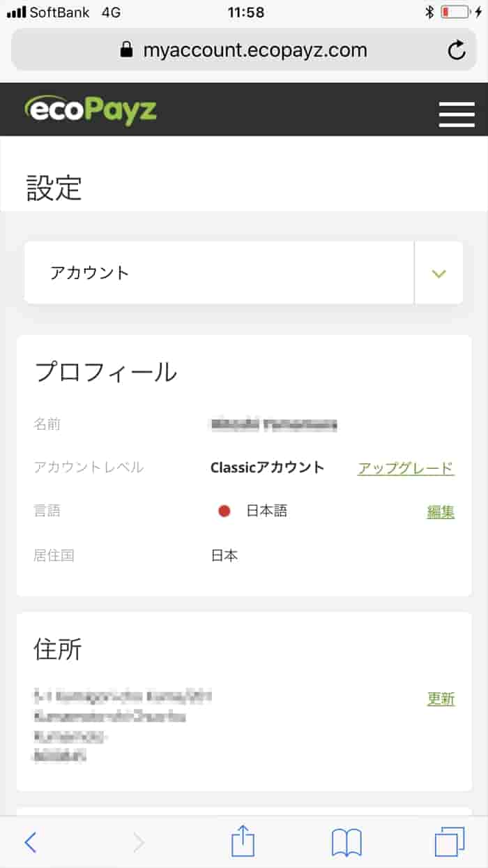Tap the chevron on the account selector

(439, 272)
